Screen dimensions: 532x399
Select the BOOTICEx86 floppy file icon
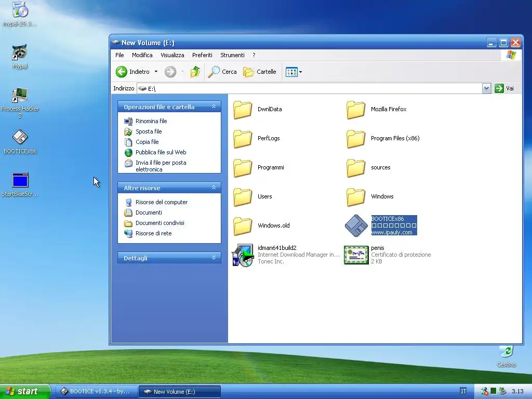(356, 225)
